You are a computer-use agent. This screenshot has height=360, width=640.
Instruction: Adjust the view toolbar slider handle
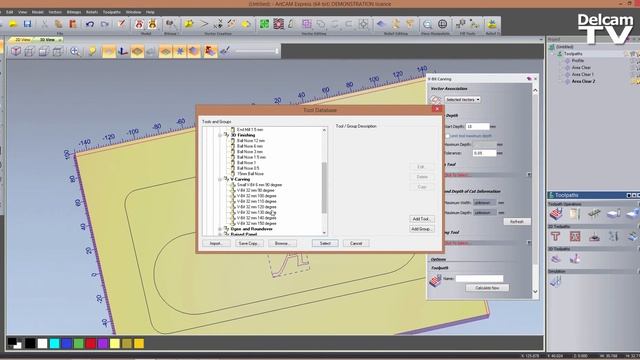pos(276,51)
